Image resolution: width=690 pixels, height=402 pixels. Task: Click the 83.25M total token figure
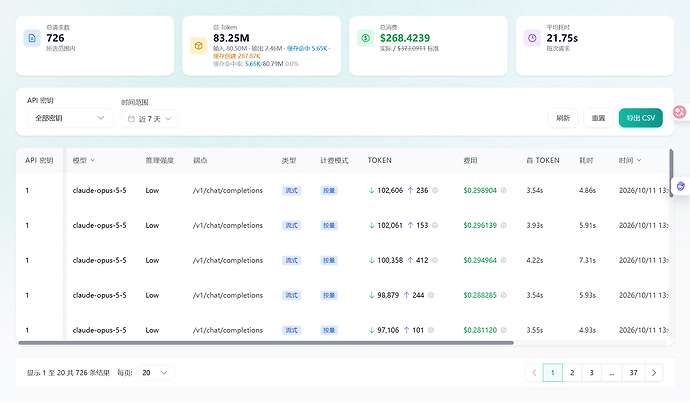point(231,38)
